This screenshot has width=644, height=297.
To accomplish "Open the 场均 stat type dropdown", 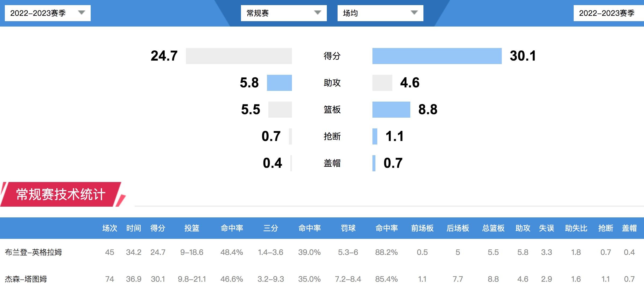I will (x=380, y=13).
